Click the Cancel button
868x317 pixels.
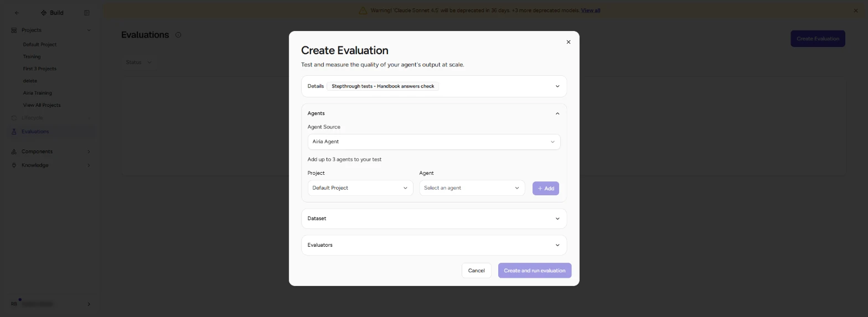476,271
